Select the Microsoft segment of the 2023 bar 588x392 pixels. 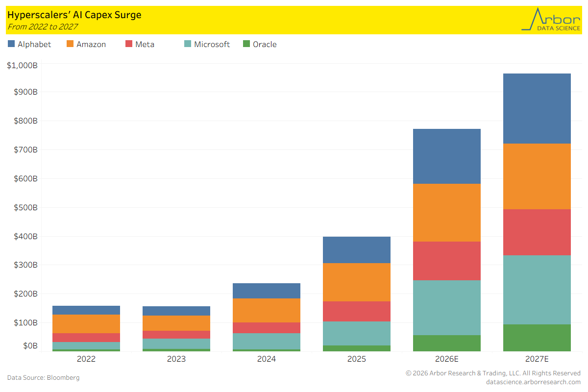(176, 343)
